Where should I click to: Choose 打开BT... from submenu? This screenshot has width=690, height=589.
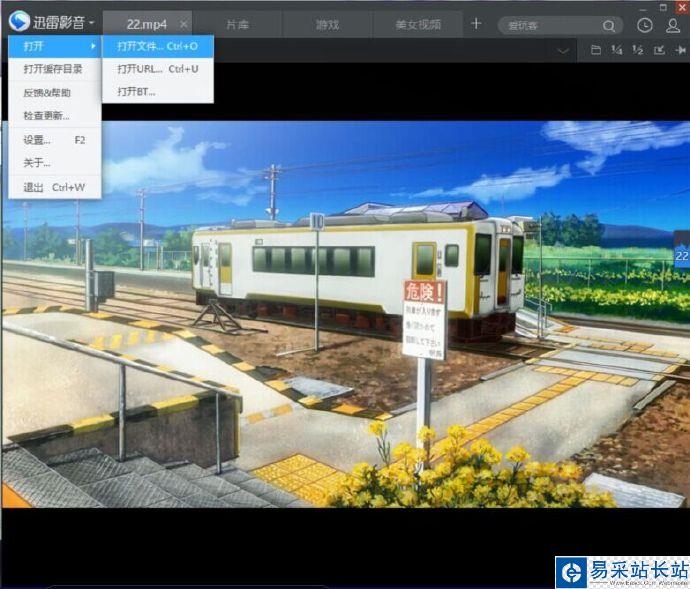pyautogui.click(x=158, y=92)
